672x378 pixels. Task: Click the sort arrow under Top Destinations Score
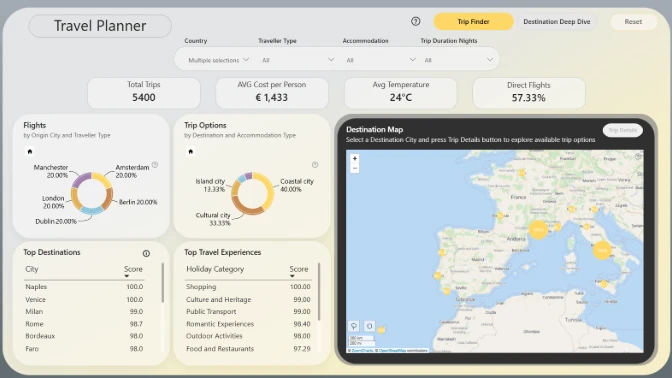pyautogui.click(x=127, y=276)
